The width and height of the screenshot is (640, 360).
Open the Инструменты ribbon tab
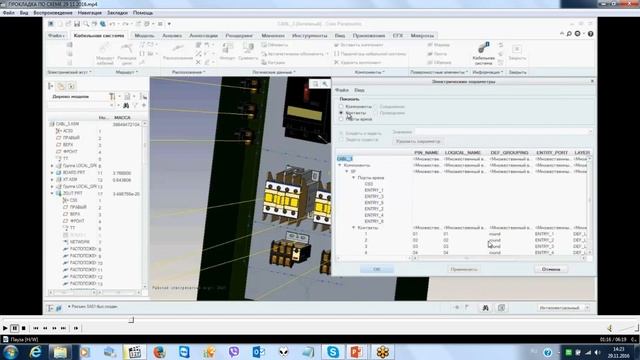point(309,36)
